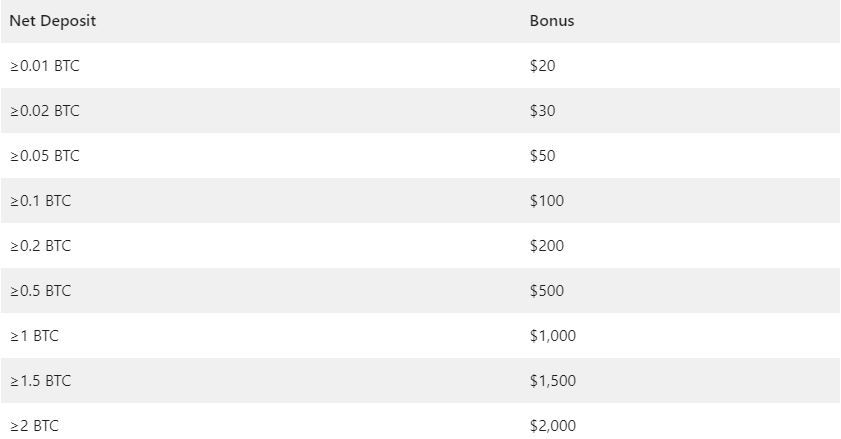Screen dimensions: 841x439
Task: Click the ≥0.5 BTC deposit tier
Action: [41, 291]
